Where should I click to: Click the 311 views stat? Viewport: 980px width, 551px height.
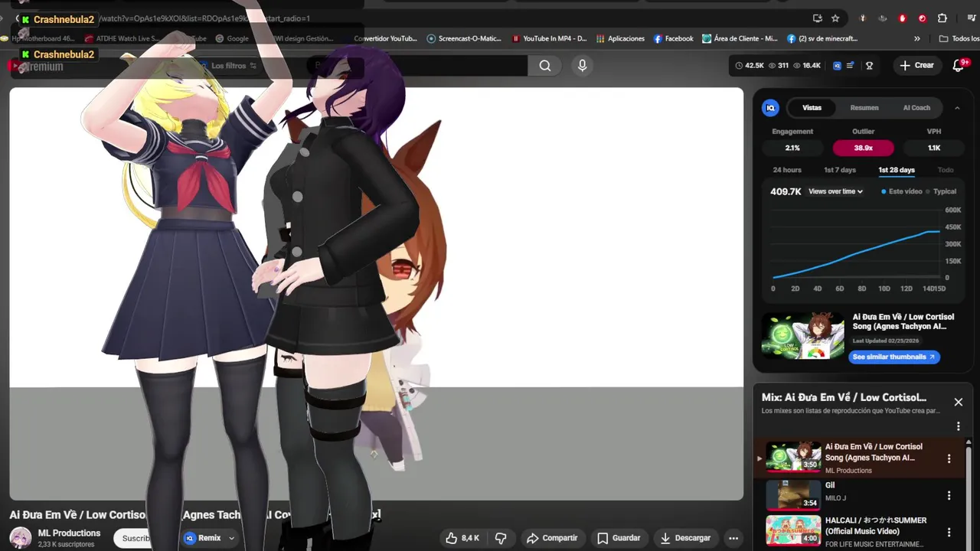[779, 66]
